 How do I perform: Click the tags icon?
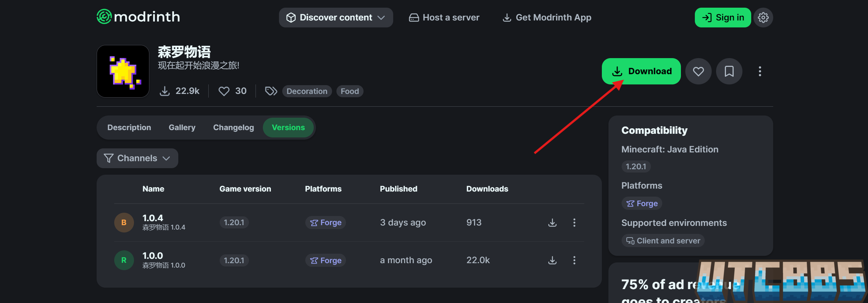pyautogui.click(x=271, y=91)
